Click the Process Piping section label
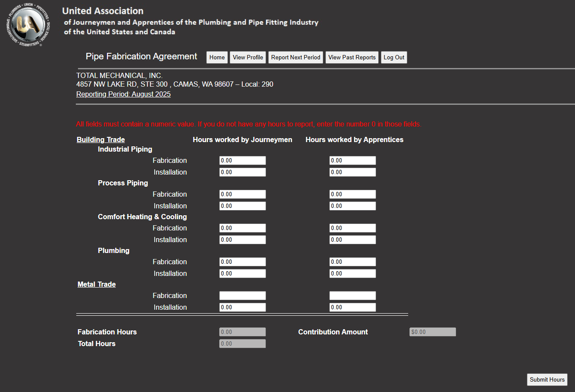Screen dimensions: 575x392 coord(123,183)
